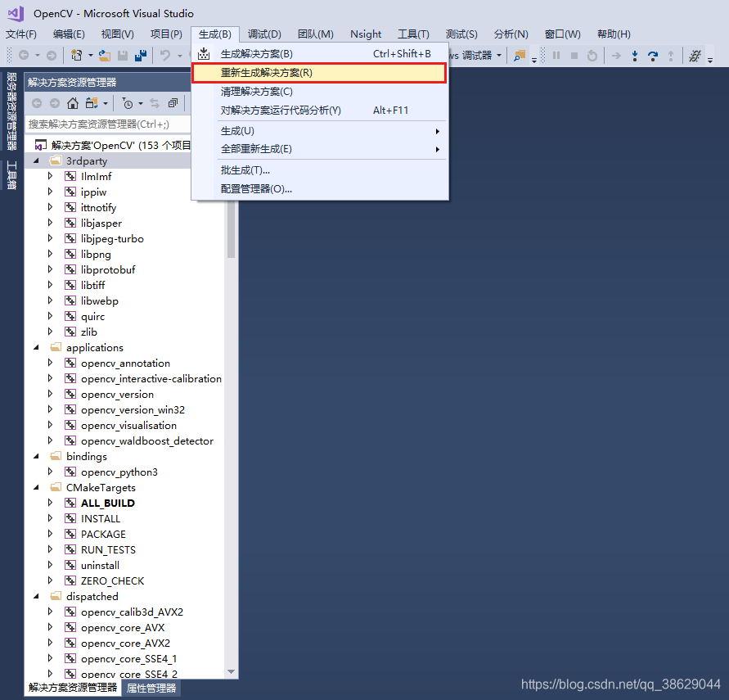Screen dimensions: 729x700
Task: Click the Switch Views icon in Solution Explorer
Action: tap(92, 103)
